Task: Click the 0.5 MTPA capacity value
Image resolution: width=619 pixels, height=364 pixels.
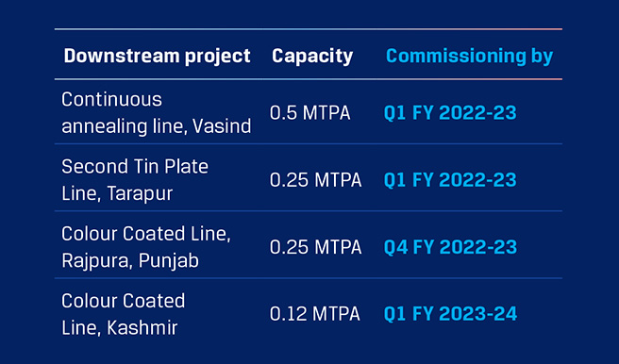Action: (x=309, y=113)
